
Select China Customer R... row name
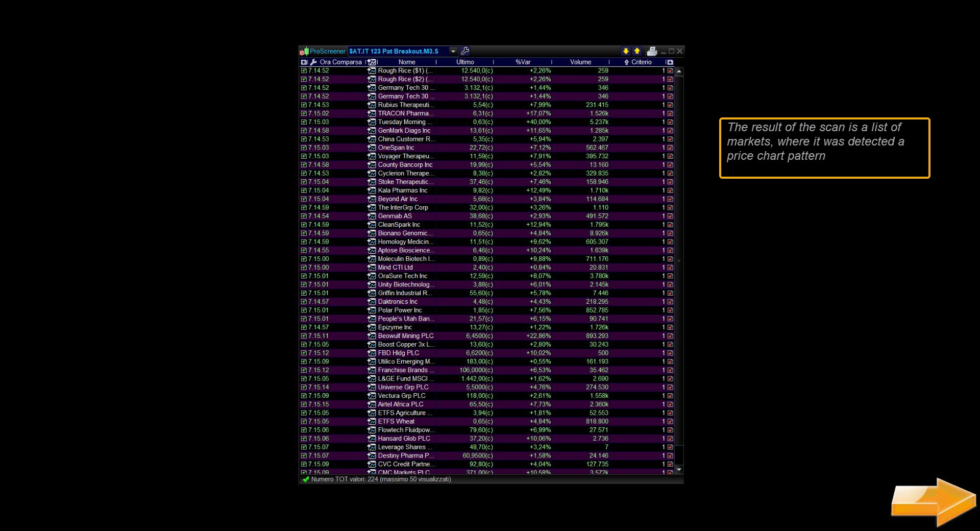pyautogui.click(x=406, y=139)
